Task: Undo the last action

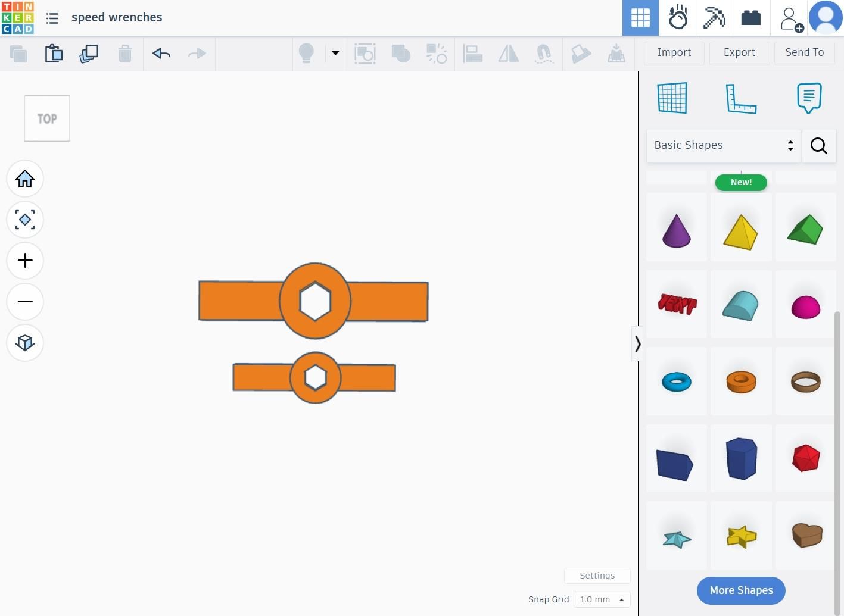Action: point(161,54)
